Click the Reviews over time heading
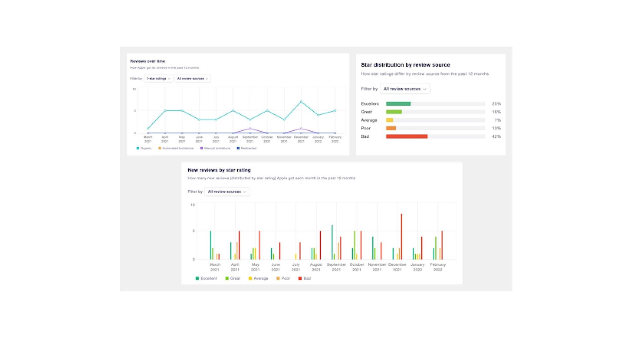 pos(147,61)
